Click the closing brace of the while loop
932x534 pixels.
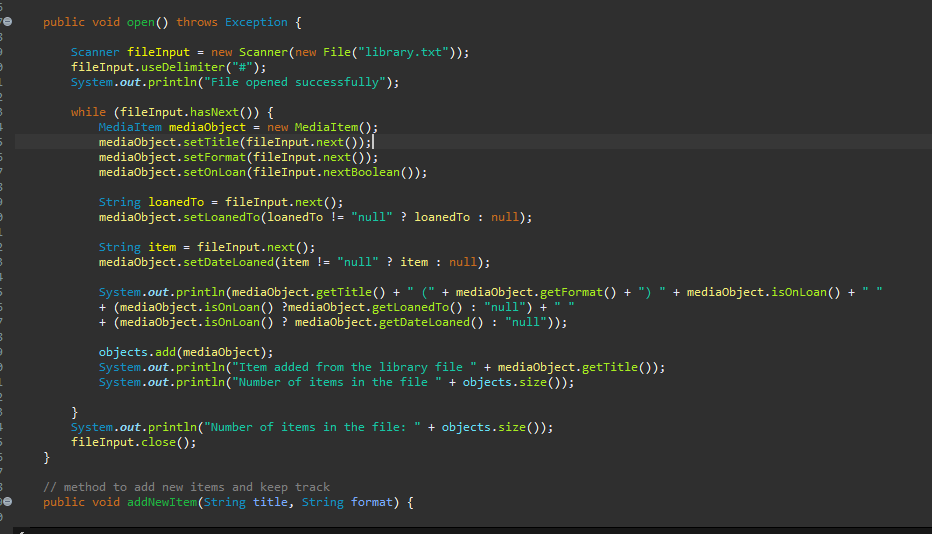tap(74, 412)
